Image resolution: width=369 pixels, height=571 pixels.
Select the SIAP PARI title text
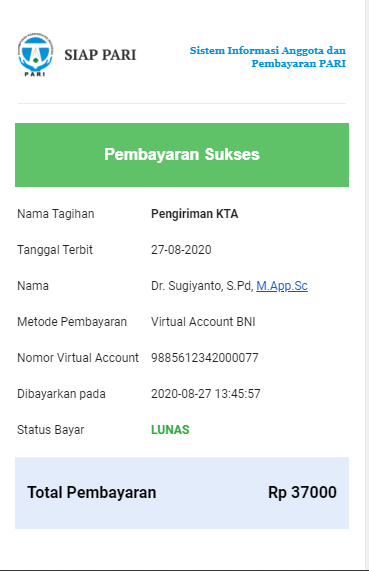(100, 55)
